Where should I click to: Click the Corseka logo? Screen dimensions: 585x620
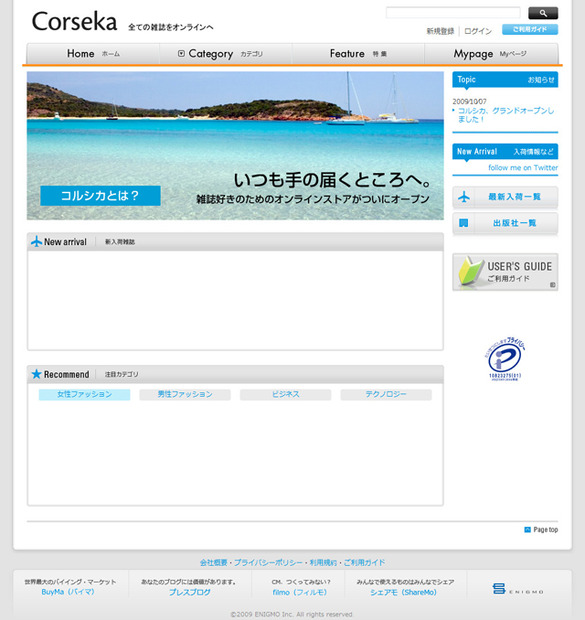click(74, 21)
